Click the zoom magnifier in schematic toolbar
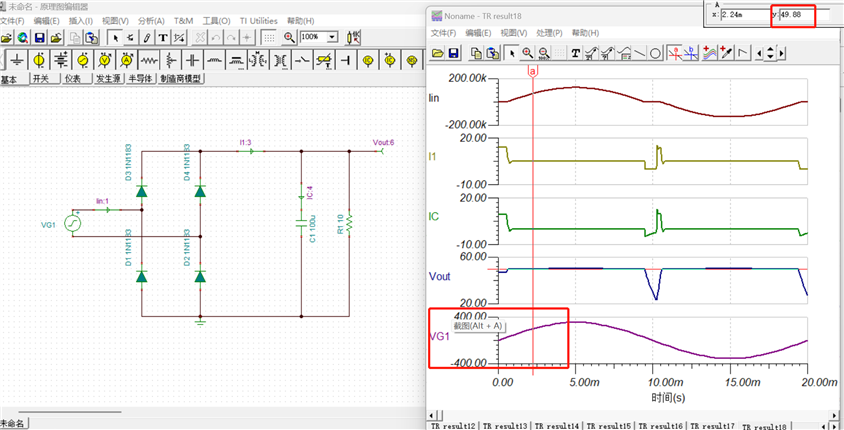844x430 pixels. (x=289, y=37)
